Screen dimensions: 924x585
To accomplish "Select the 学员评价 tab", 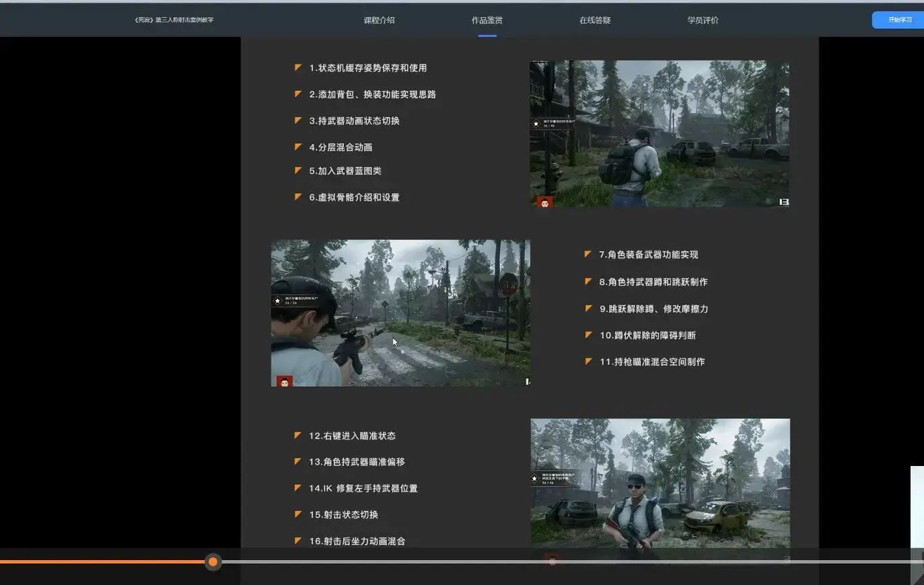I will click(703, 20).
